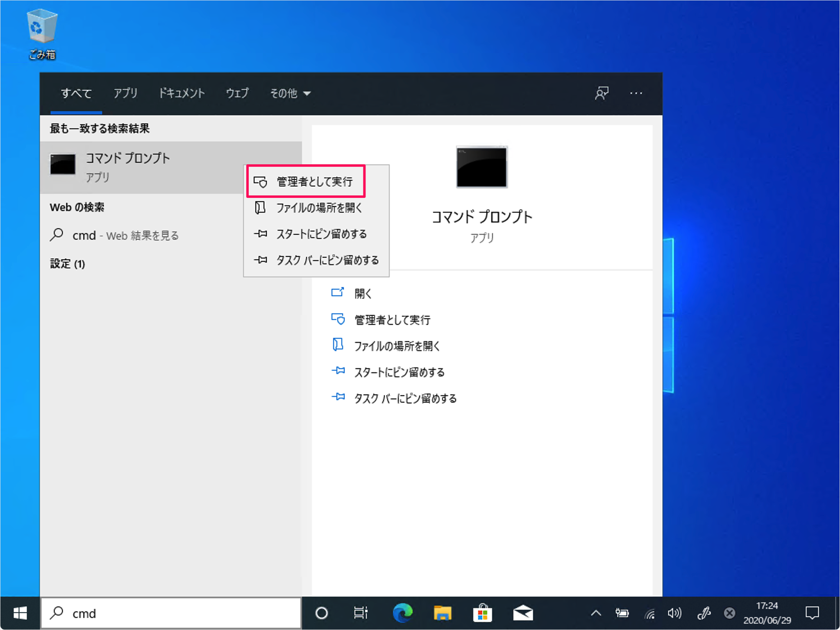The height and width of the screenshot is (630, 840).
Task: Click pin icon beside スタートにピン留めする in right pane
Action: click(x=338, y=371)
